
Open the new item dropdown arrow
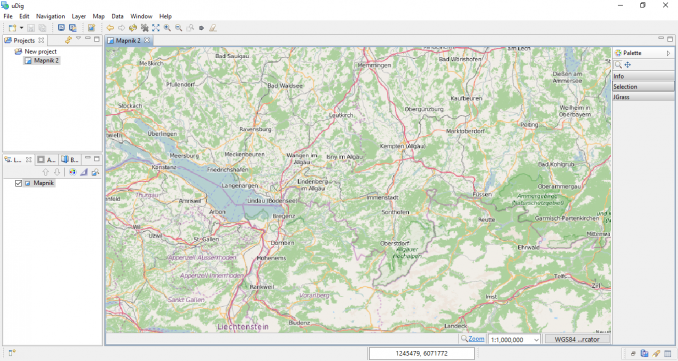tap(21, 28)
